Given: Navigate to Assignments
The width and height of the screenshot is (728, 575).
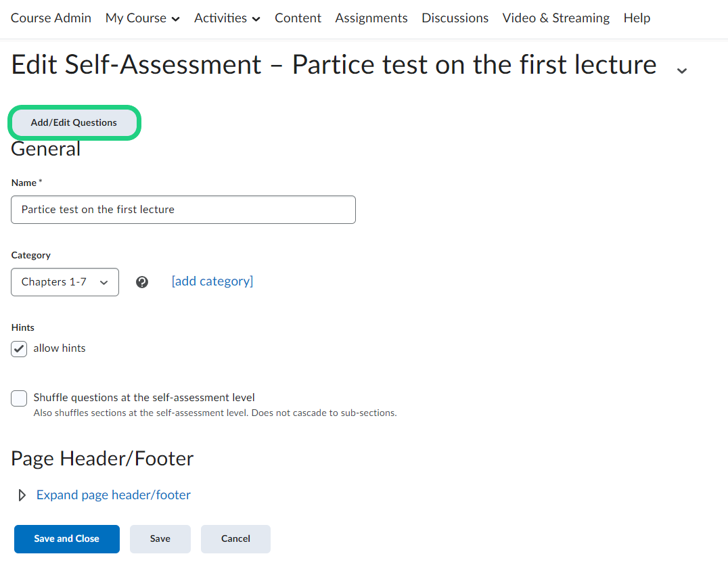Looking at the screenshot, I should coord(371,18).
